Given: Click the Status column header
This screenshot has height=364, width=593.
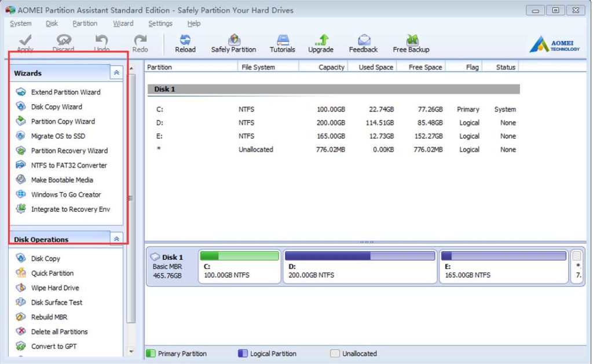Looking at the screenshot, I should point(500,67).
